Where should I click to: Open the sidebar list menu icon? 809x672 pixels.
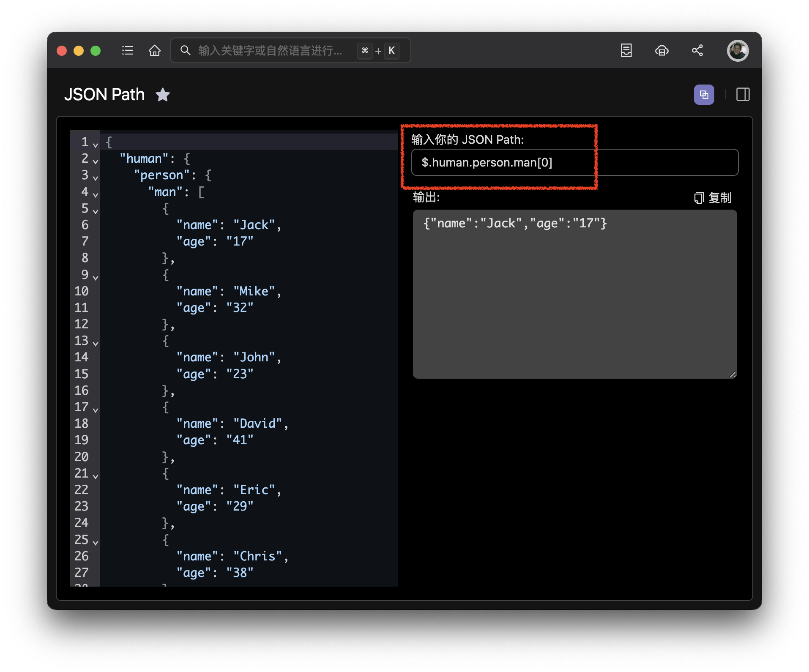(x=127, y=51)
